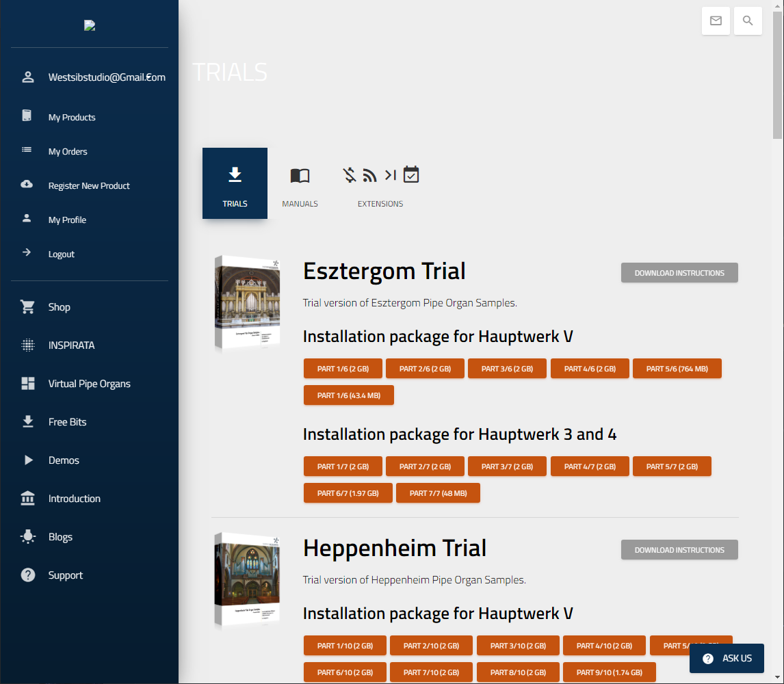The width and height of the screenshot is (784, 684).
Task: Download Esztergom Part 3/6 (2 GB)
Action: [x=507, y=369]
